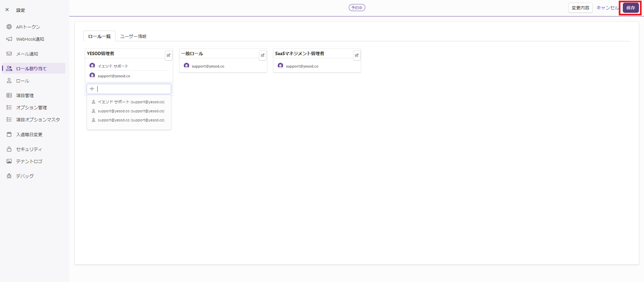Select イエソド サポート (support@yesod.co) from dropdown
This screenshot has width=644, height=282.
[129, 102]
